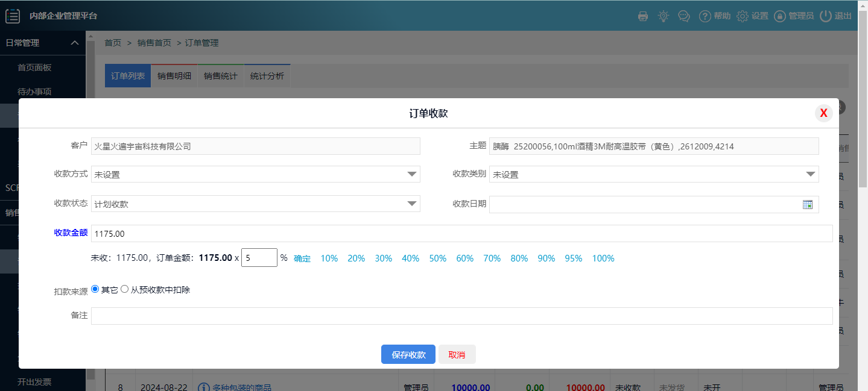Click the 管理员 lock icon
868x391 pixels.
pyautogui.click(x=780, y=16)
